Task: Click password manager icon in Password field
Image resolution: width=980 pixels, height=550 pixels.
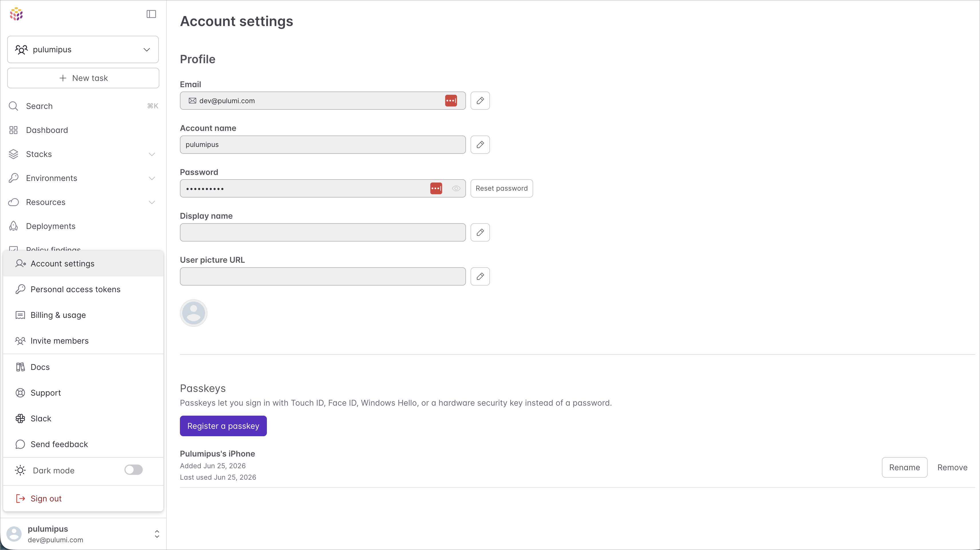Action: point(436,189)
